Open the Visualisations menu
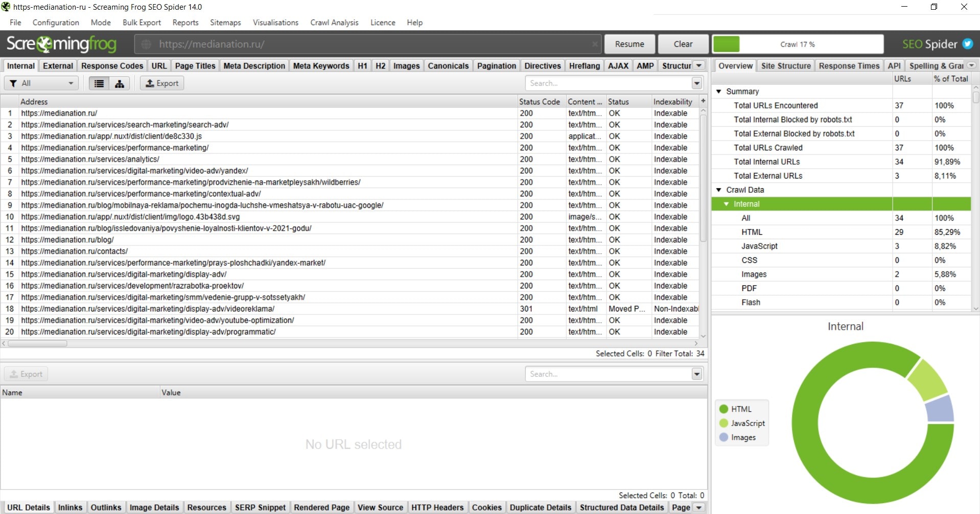This screenshot has width=980, height=514. pos(275,23)
